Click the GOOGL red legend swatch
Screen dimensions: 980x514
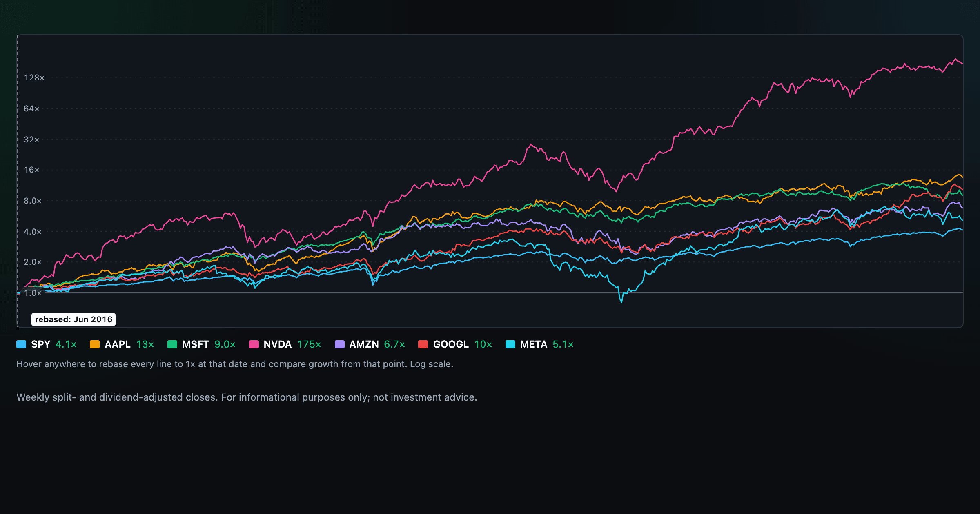(x=423, y=344)
